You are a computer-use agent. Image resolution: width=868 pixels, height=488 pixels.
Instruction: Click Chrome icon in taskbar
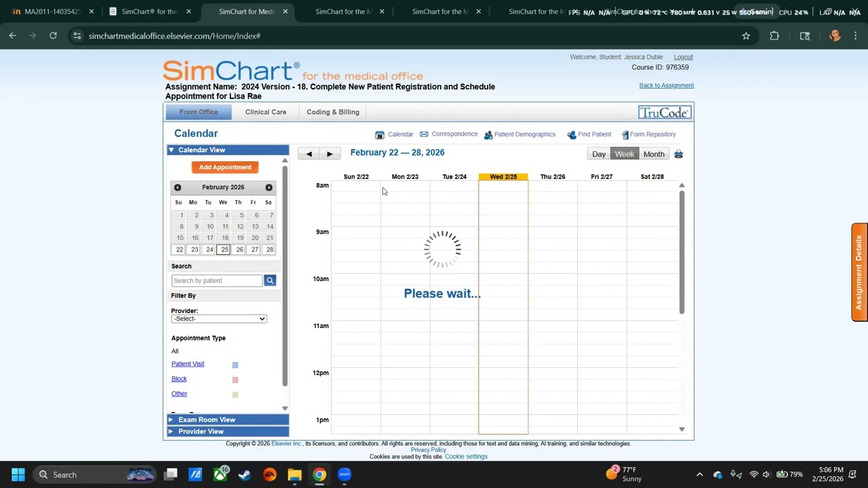coord(319,474)
